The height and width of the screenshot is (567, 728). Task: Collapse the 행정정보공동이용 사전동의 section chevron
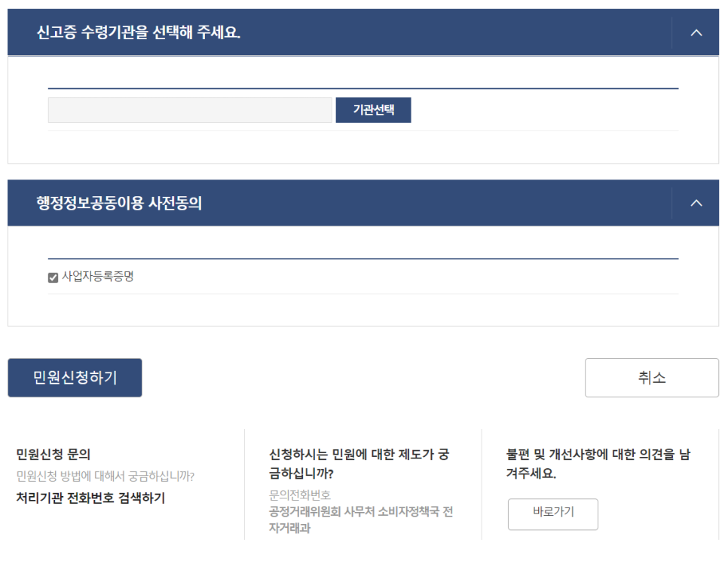pyautogui.click(x=696, y=203)
